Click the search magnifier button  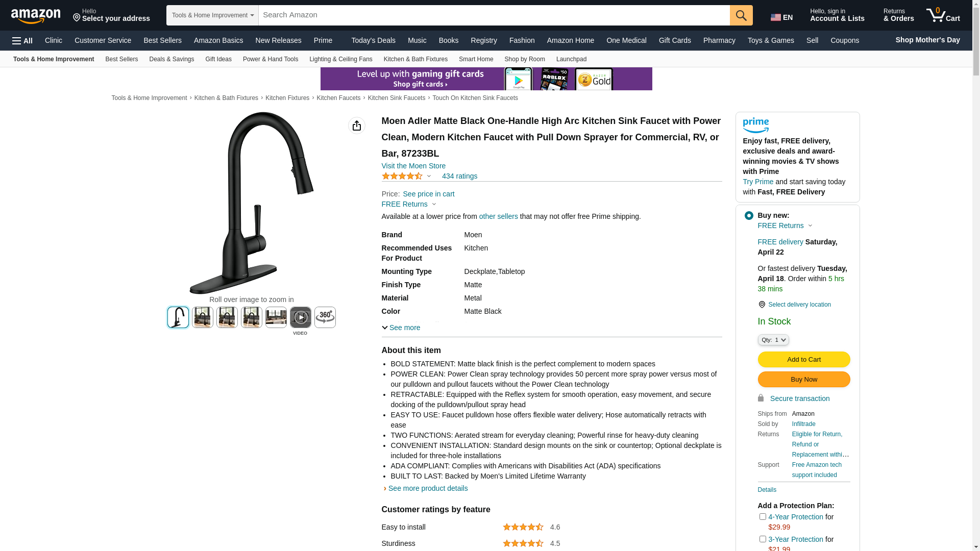[741, 15]
